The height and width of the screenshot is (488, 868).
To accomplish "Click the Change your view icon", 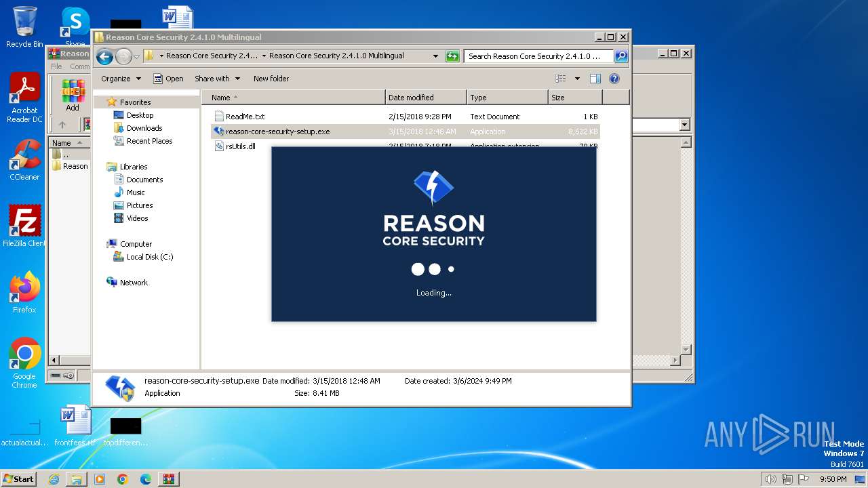I will (x=561, y=79).
